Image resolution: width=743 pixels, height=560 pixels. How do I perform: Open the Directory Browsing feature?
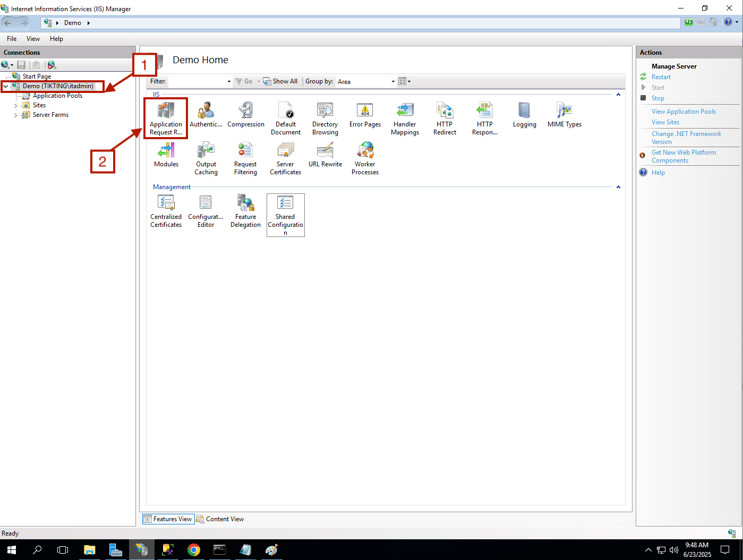[x=325, y=118]
